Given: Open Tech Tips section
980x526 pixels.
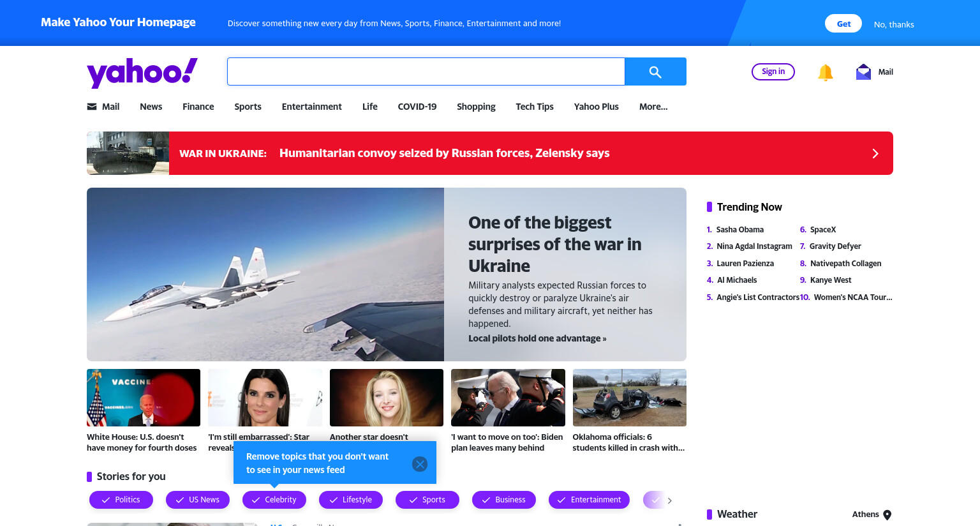Looking at the screenshot, I should [535, 107].
